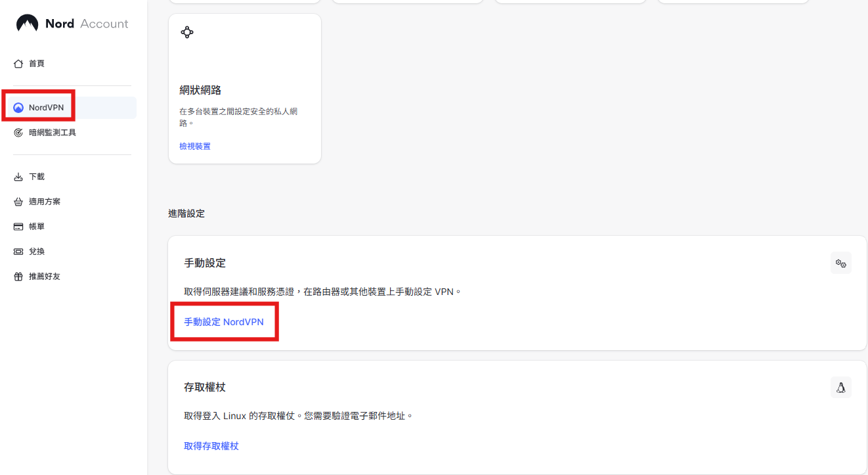Click the credit card icon beside 帳單
This screenshot has width=868, height=475.
(x=18, y=227)
